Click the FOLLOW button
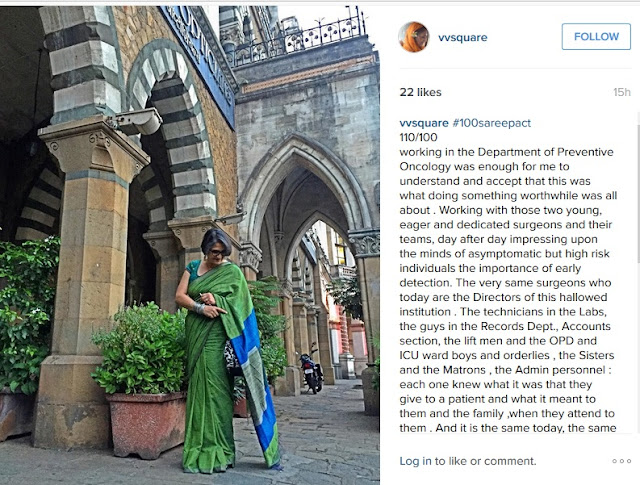This screenshot has height=485, width=640. click(596, 37)
